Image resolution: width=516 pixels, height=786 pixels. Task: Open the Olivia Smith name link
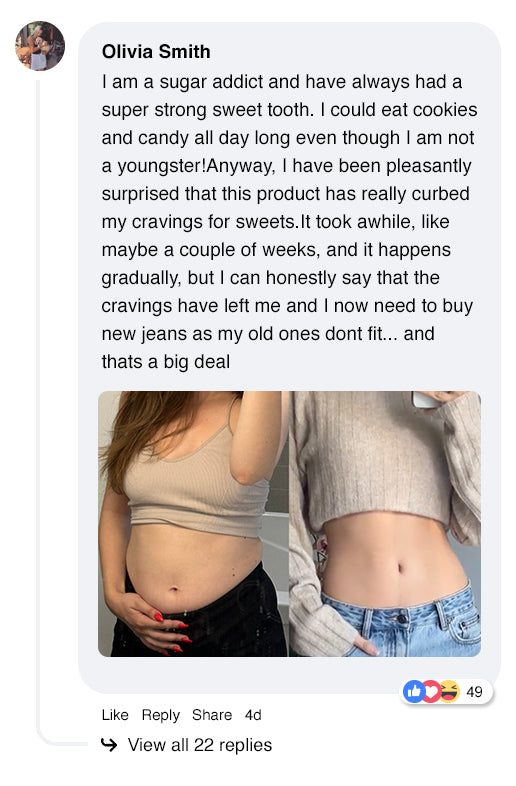156,52
